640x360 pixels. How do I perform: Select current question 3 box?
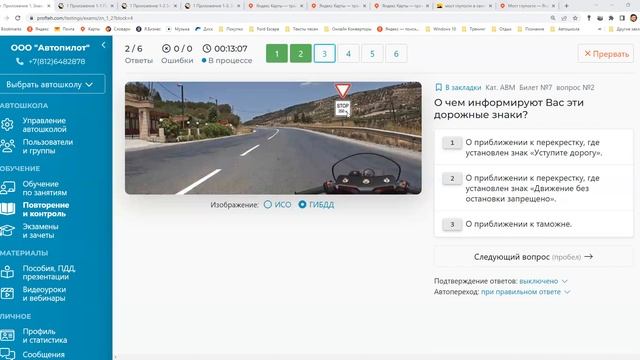coord(324,53)
